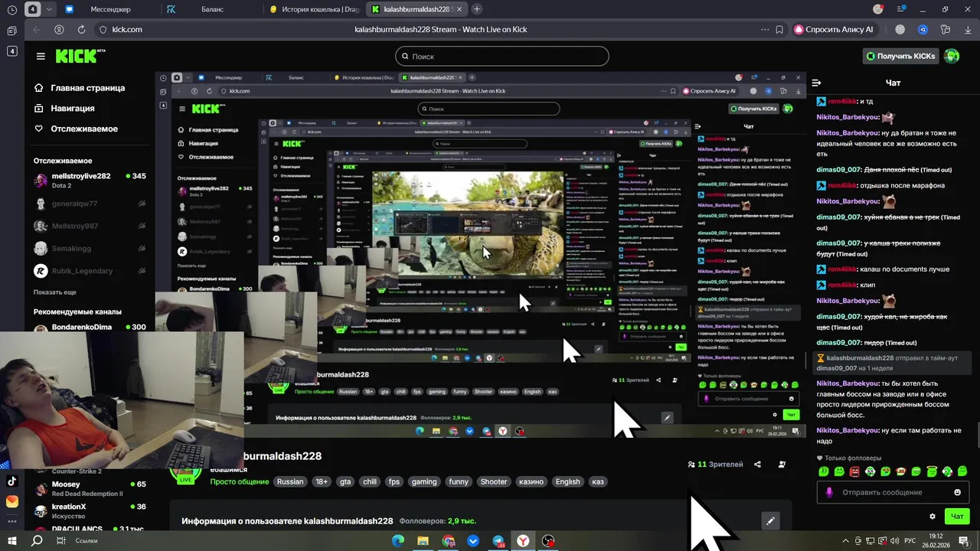Image resolution: width=980 pixels, height=551 pixels.
Task: Click the Просто общение category link
Action: coord(240,481)
